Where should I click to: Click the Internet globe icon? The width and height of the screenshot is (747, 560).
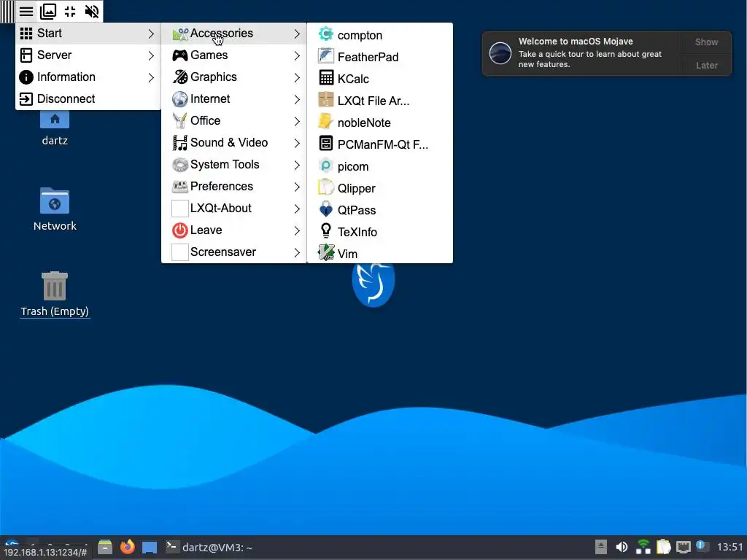180,99
